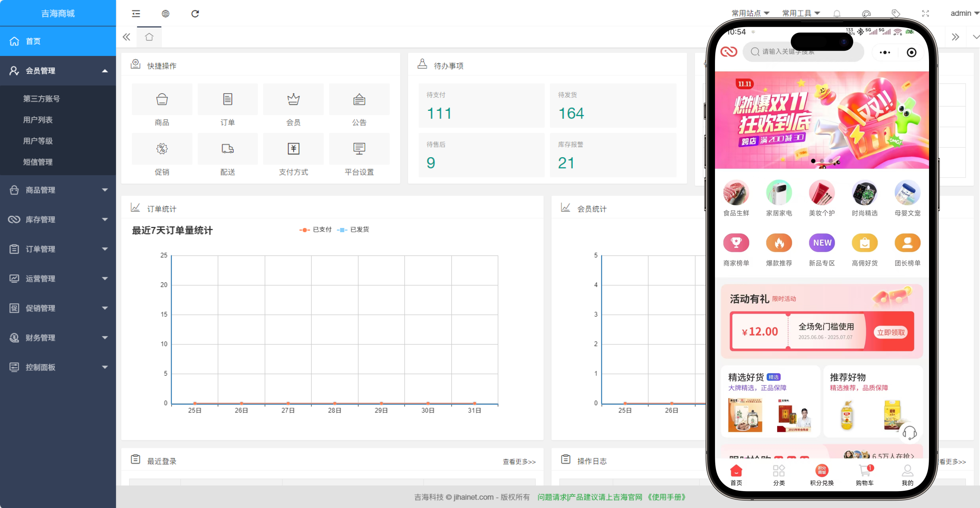Click the 支付方式 yen icon
The height and width of the screenshot is (508, 980).
[293, 149]
